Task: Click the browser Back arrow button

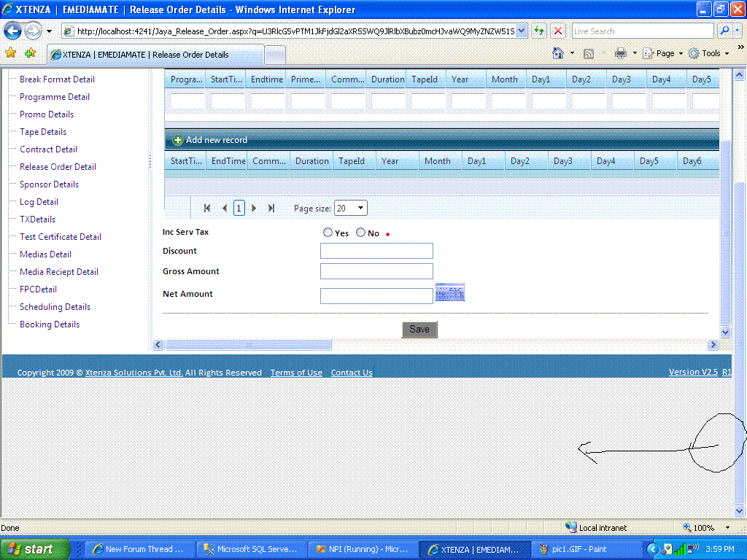Action: point(13,31)
